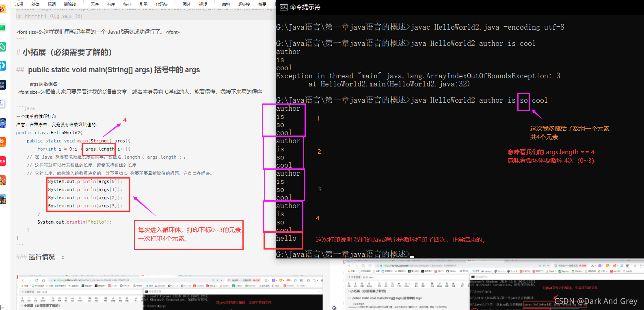
Task: Click the line '一个简单的循环打印'
Action: point(36,116)
